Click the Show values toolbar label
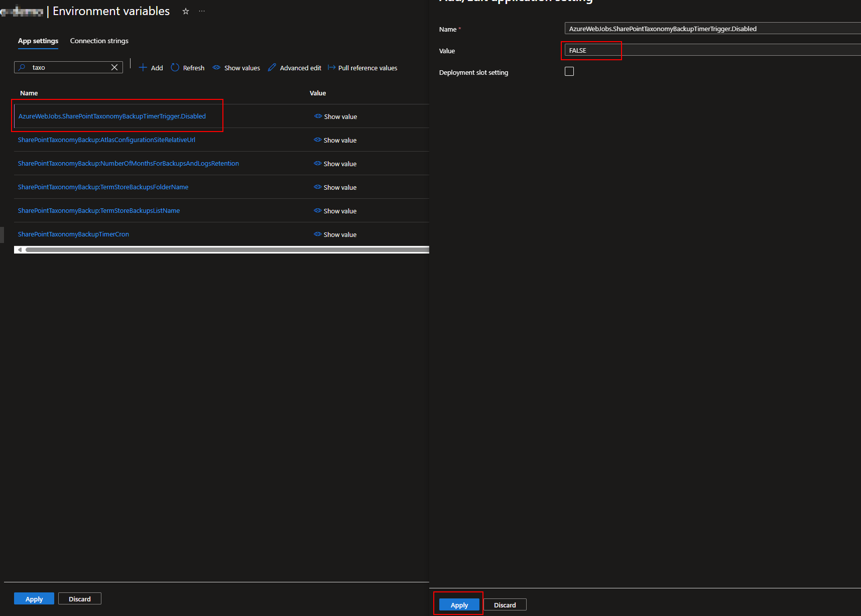This screenshot has height=616, width=861. coord(242,68)
